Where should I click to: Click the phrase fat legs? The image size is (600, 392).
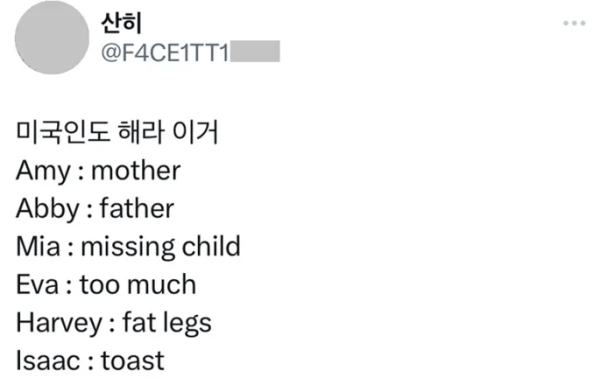(167, 323)
